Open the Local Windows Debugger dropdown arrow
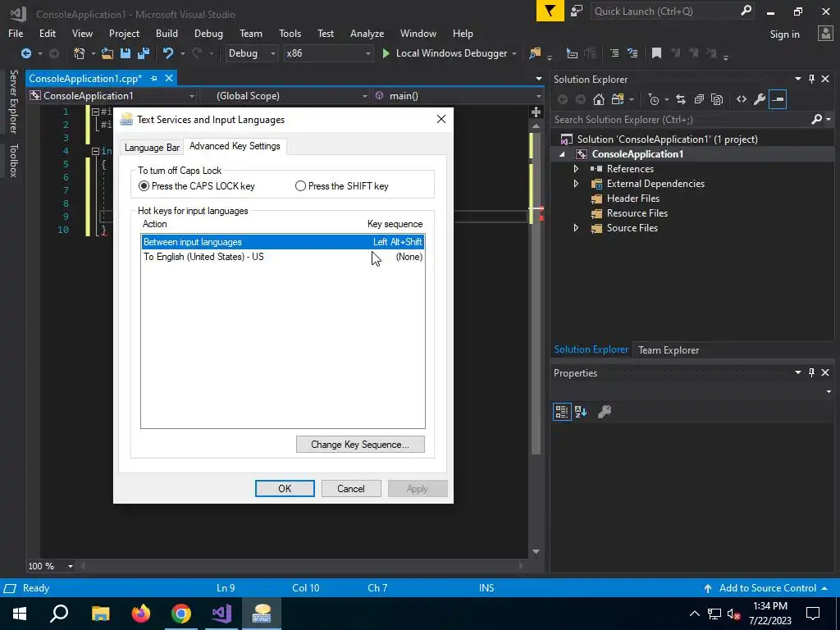 [514, 53]
